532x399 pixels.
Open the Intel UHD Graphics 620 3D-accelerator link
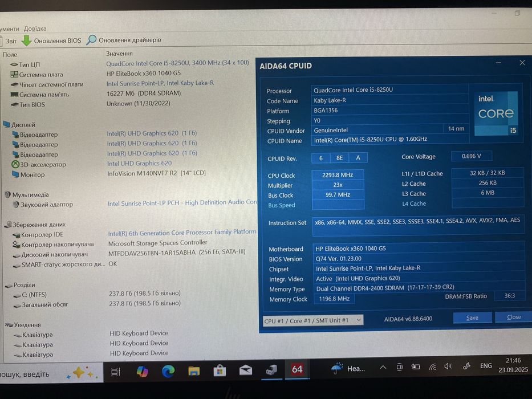pos(140,164)
